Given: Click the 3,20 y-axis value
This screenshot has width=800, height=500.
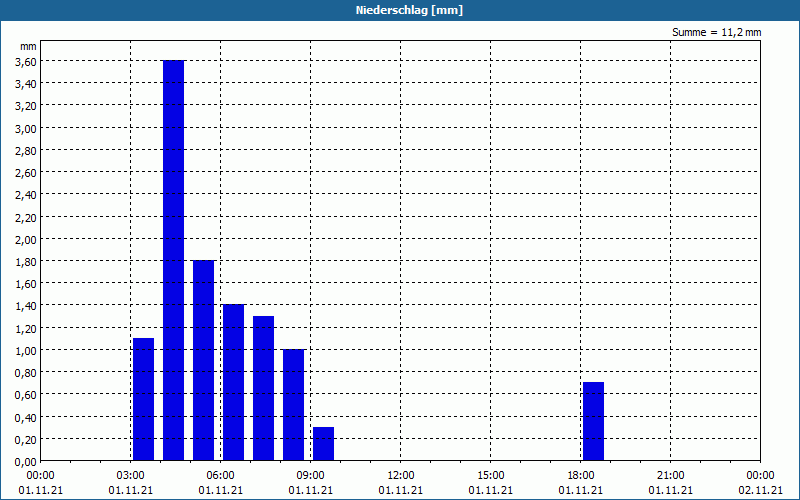Looking at the screenshot, I should [x=26, y=106].
